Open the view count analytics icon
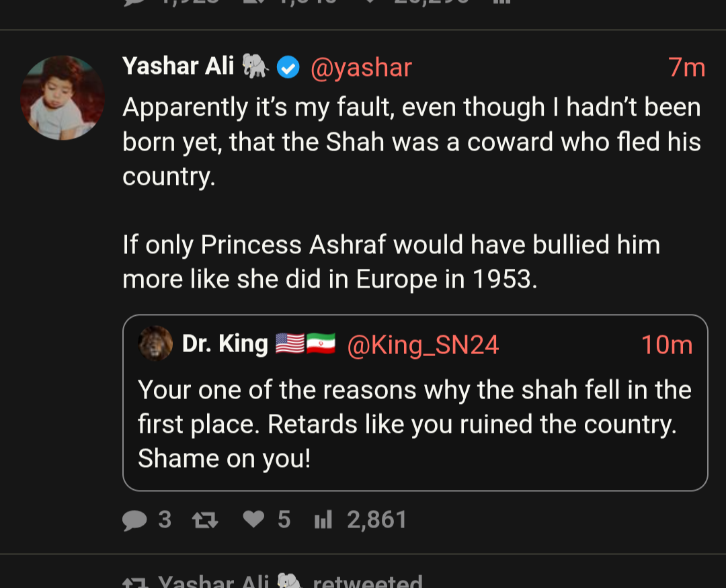 click(x=323, y=520)
